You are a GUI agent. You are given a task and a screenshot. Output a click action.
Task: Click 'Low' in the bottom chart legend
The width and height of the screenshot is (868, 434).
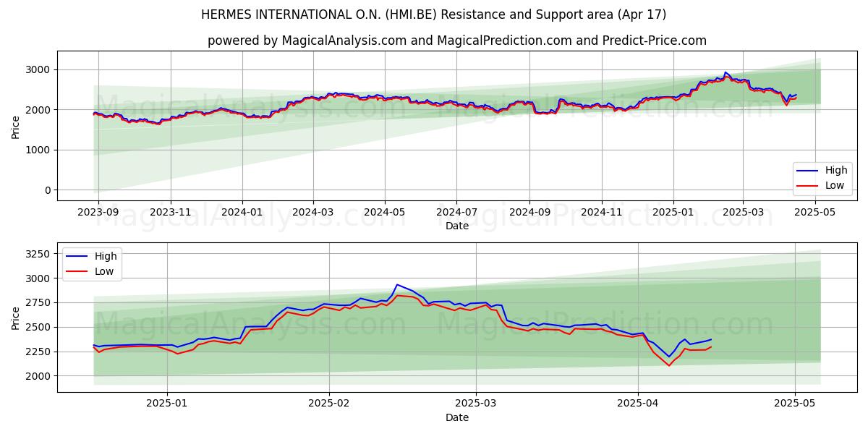tap(104, 271)
